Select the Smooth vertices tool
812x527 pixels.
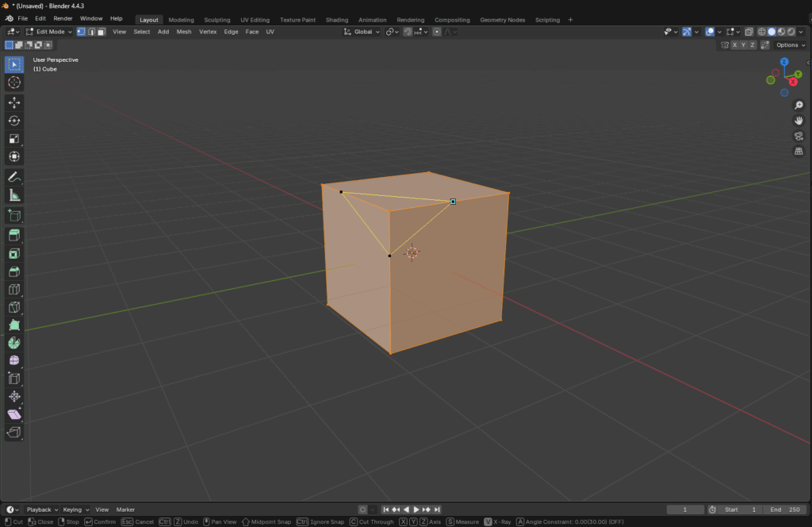(14, 360)
